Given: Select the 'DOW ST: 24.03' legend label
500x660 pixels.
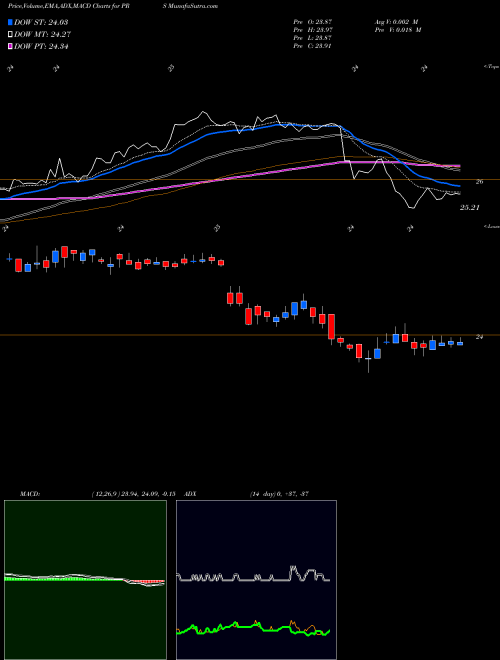Looking at the screenshot, I should [41, 22].
